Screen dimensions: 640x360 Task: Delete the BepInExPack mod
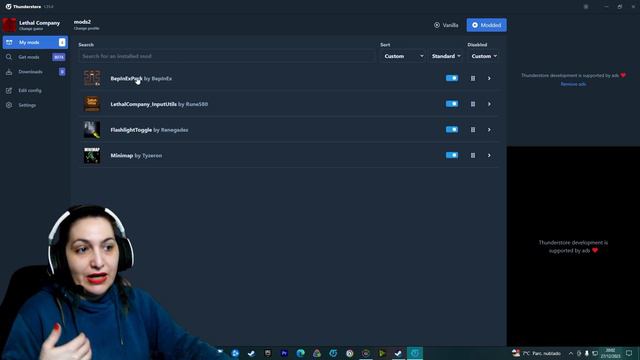(473, 78)
